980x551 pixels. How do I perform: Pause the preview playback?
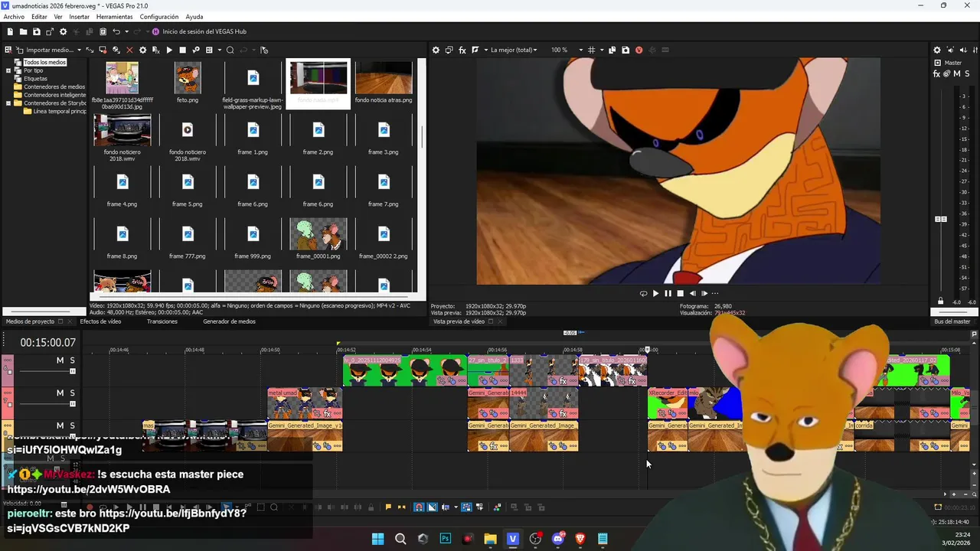[668, 293]
